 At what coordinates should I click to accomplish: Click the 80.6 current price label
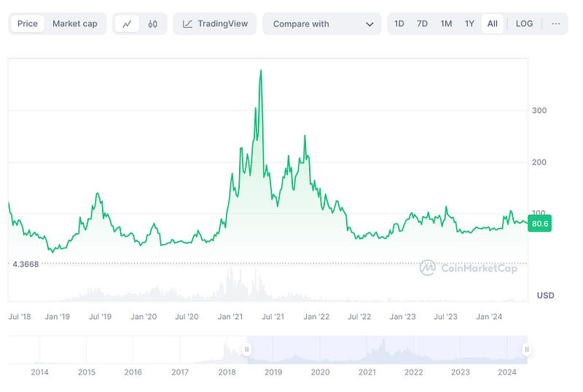pyautogui.click(x=539, y=224)
